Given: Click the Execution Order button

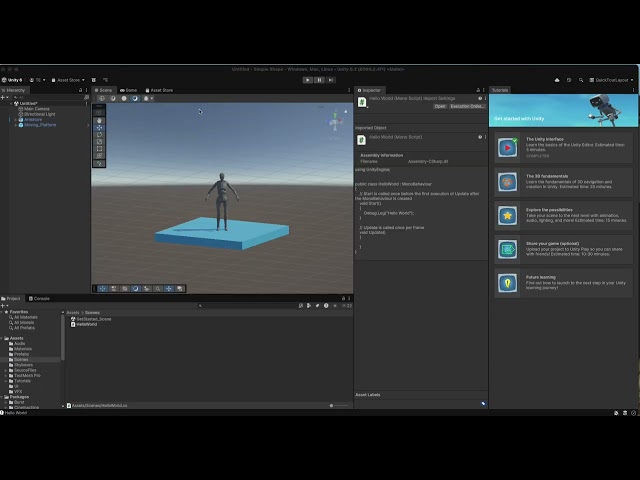Looking at the screenshot, I should coord(467,106).
